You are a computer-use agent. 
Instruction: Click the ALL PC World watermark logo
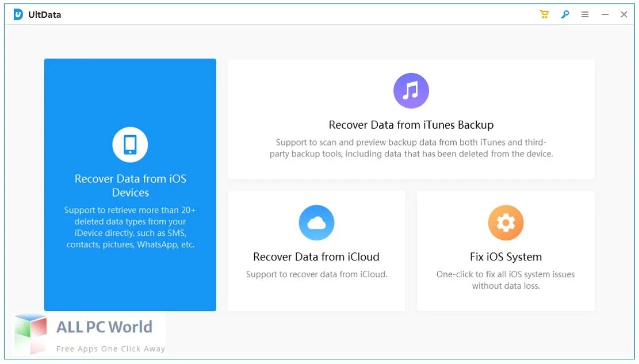click(86, 332)
